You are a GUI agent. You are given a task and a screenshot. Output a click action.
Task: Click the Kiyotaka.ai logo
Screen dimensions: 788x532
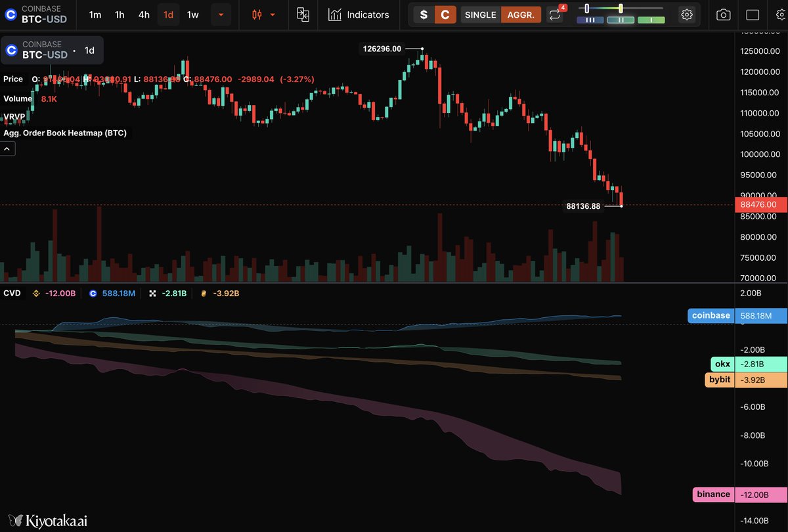click(46, 520)
